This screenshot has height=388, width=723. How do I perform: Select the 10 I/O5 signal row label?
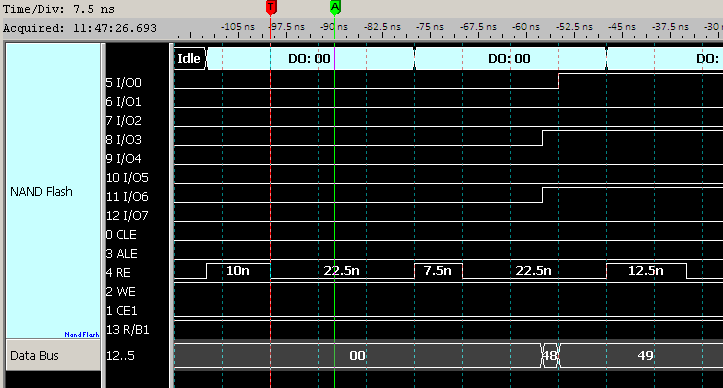pos(127,178)
